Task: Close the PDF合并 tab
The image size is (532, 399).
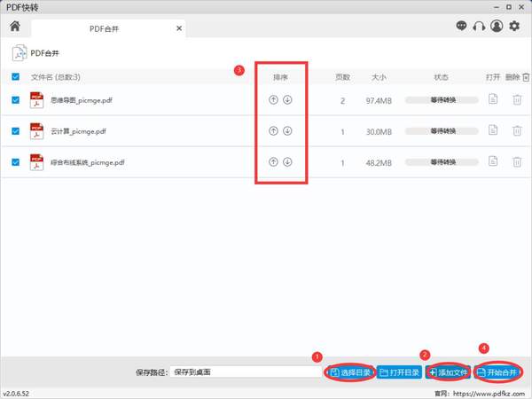Action: pyautogui.click(x=179, y=29)
